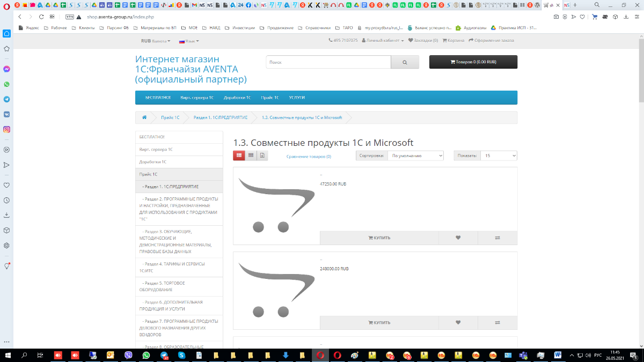644x362 pixels.
Task: Compare the 47250.00 RUB product
Action: (x=497, y=238)
